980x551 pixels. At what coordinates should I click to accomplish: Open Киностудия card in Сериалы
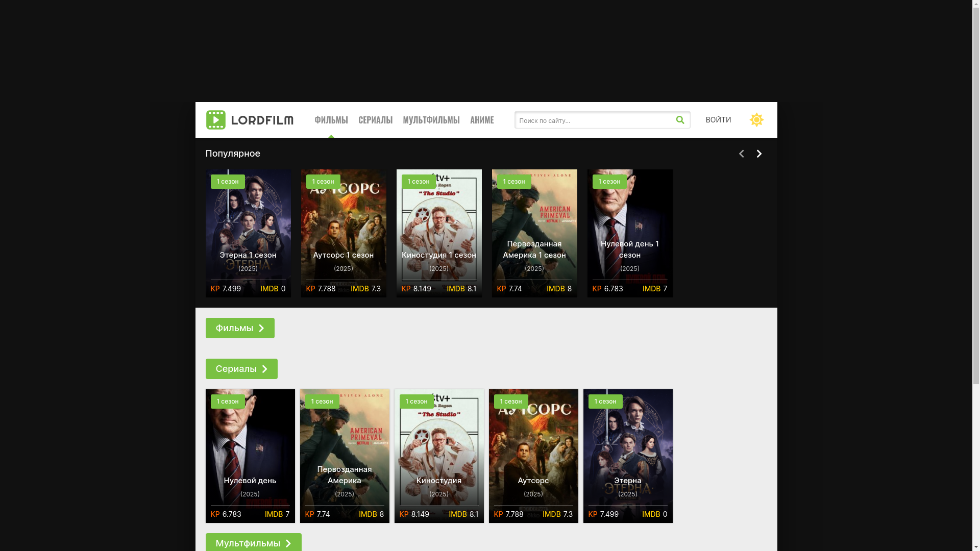pos(439,456)
